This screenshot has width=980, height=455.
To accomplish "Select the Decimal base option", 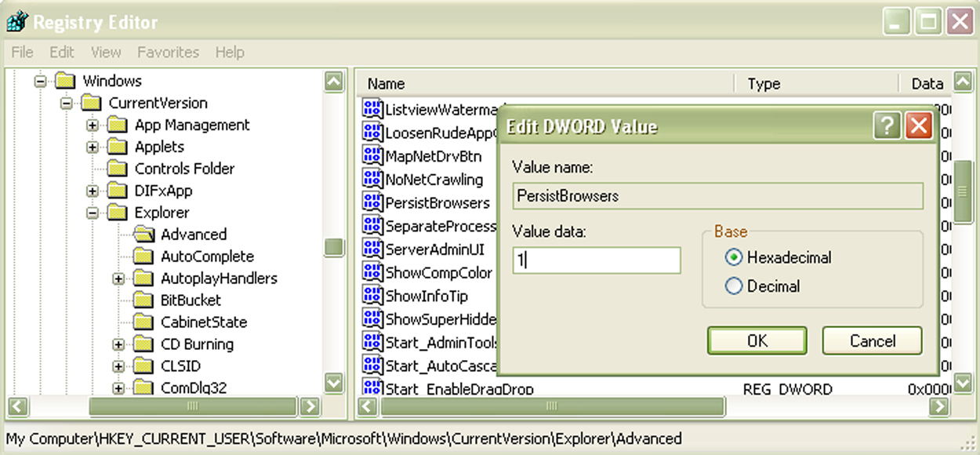I will click(x=734, y=286).
